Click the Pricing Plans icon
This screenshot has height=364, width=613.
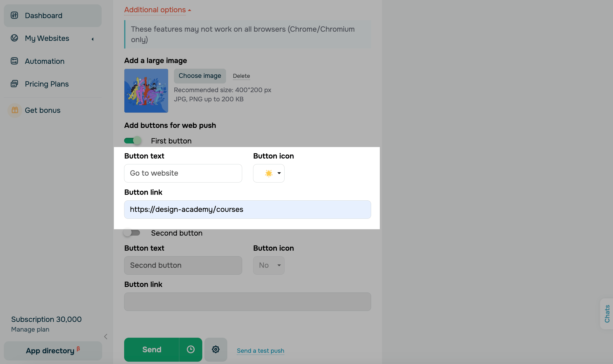tap(14, 84)
